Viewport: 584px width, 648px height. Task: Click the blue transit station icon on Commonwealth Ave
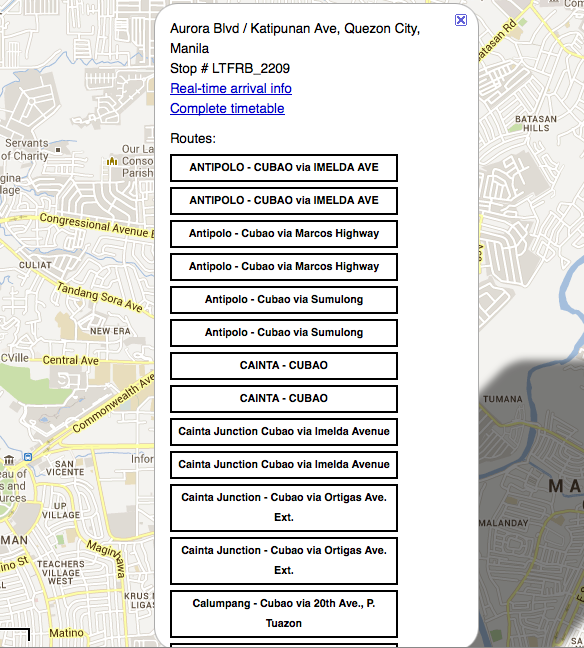28,457
